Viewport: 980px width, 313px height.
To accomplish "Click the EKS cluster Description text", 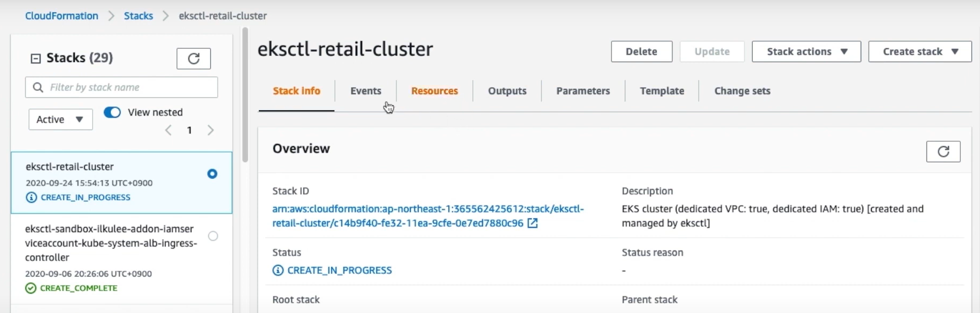I will (772, 216).
